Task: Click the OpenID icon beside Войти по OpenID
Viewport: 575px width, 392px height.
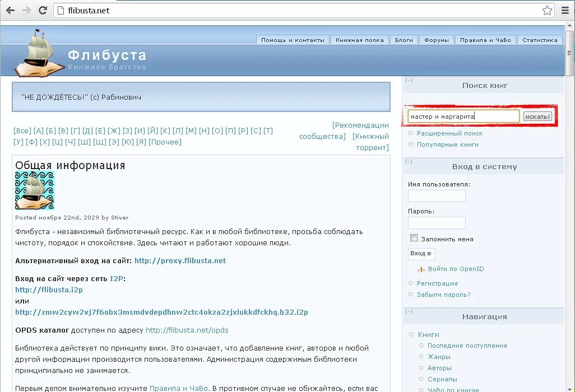Action: point(421,269)
